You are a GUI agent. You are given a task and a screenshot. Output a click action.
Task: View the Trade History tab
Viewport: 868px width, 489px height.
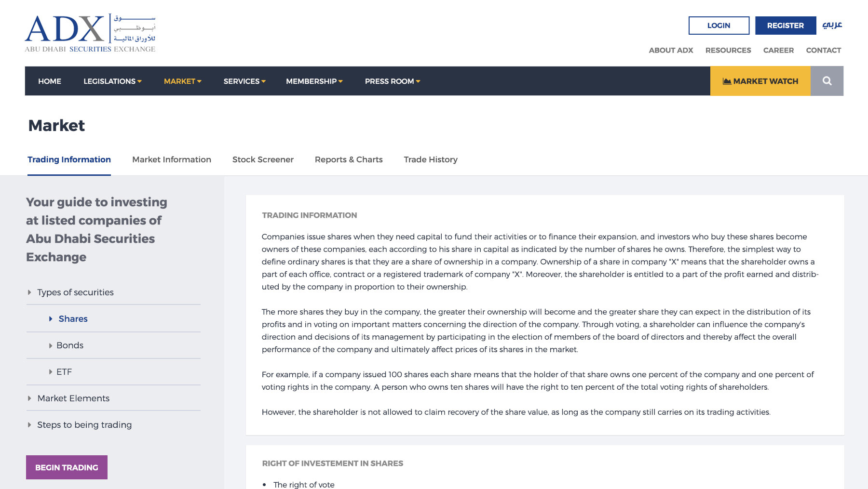(x=431, y=159)
